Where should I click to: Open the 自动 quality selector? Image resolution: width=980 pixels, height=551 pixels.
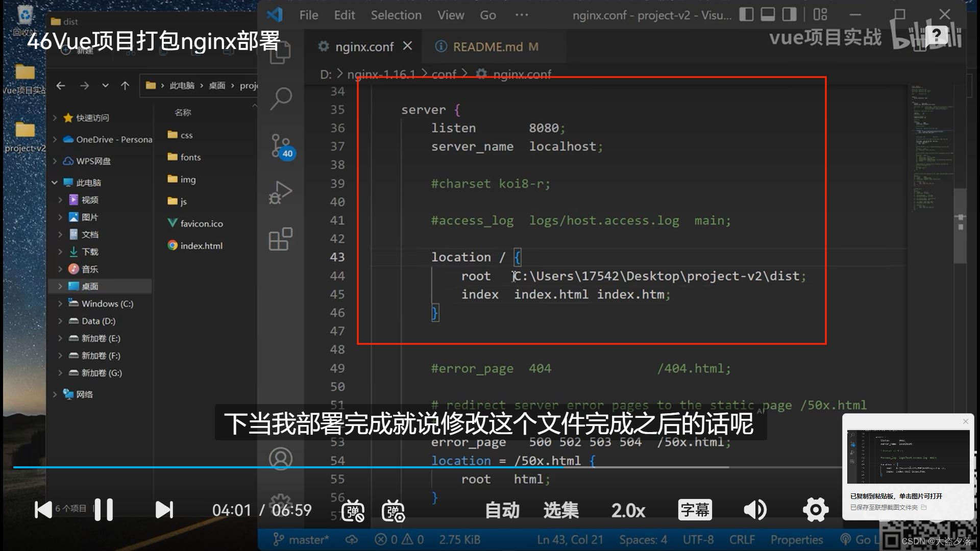click(x=502, y=510)
